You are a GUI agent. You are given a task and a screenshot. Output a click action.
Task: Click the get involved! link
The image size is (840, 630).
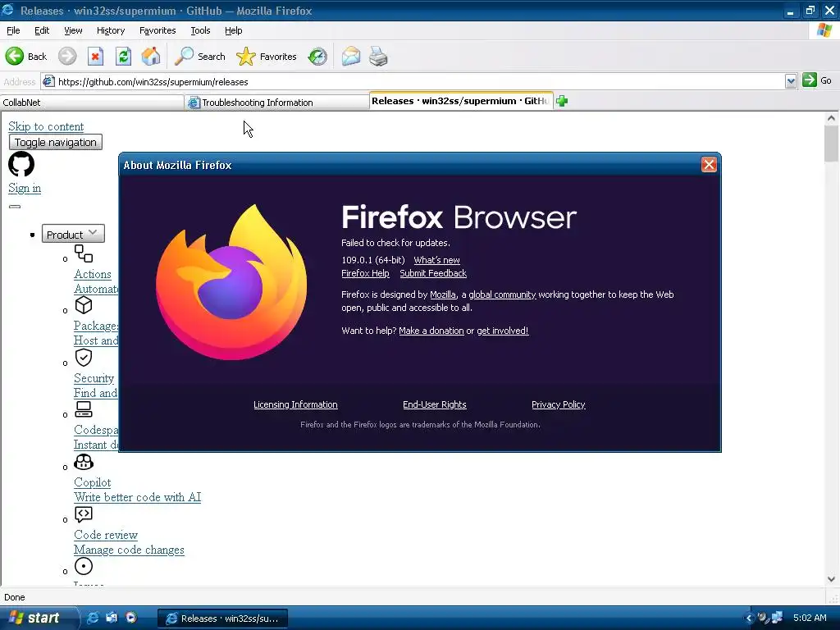(503, 331)
